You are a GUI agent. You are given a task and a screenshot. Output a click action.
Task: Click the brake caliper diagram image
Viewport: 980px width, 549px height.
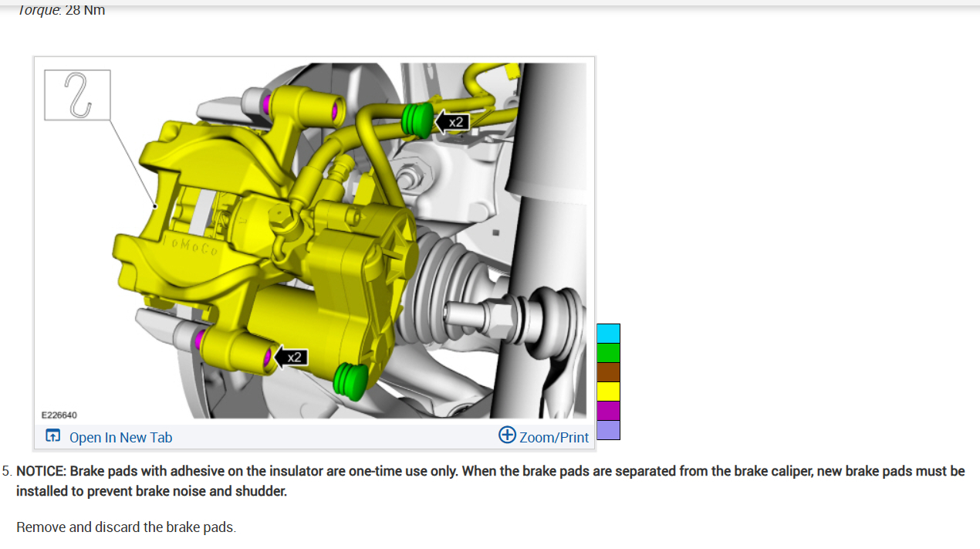[314, 240]
